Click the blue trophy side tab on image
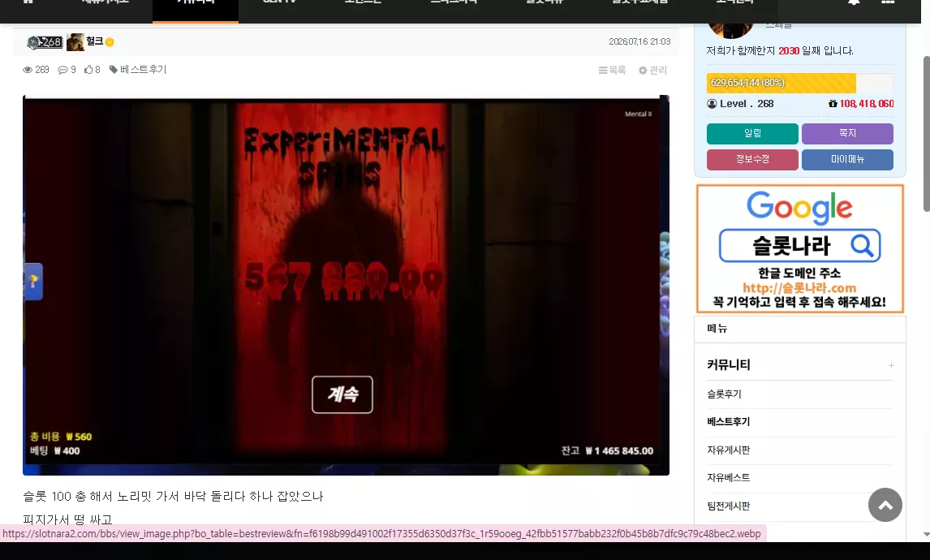The width and height of the screenshot is (930, 560). (x=33, y=281)
